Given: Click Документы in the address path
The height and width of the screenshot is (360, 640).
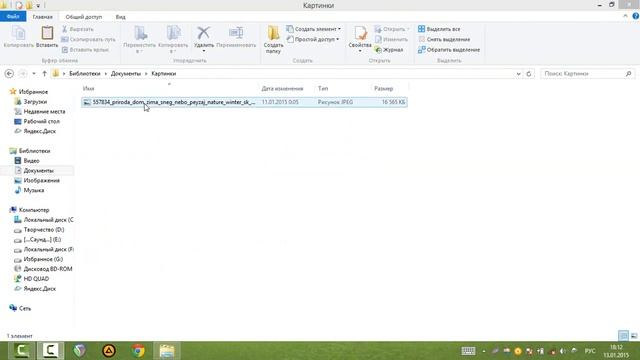Looking at the screenshot, I should [126, 73].
